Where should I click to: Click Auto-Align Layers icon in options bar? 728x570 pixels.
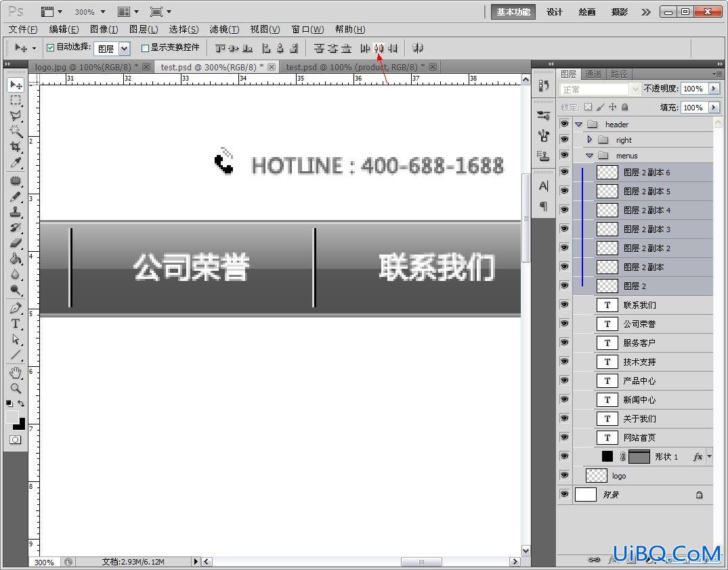[417, 48]
